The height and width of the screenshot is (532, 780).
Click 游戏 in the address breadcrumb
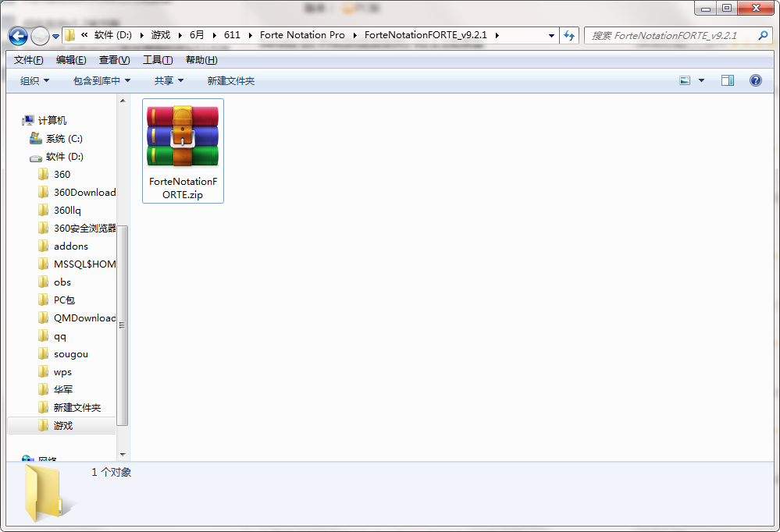click(161, 35)
